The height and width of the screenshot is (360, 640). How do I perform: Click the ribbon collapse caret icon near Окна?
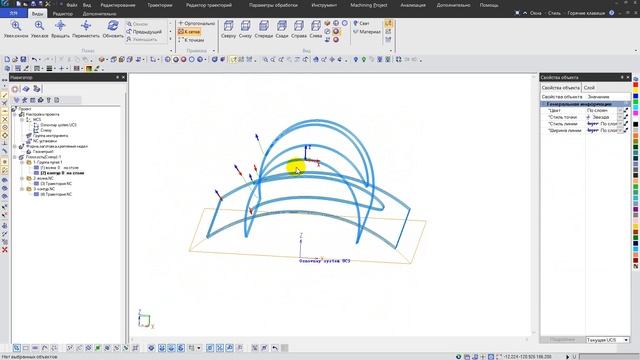[525, 13]
